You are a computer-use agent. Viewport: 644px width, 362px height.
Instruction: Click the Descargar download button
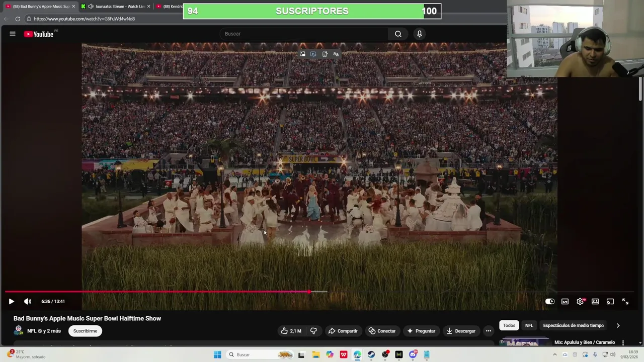point(461,331)
